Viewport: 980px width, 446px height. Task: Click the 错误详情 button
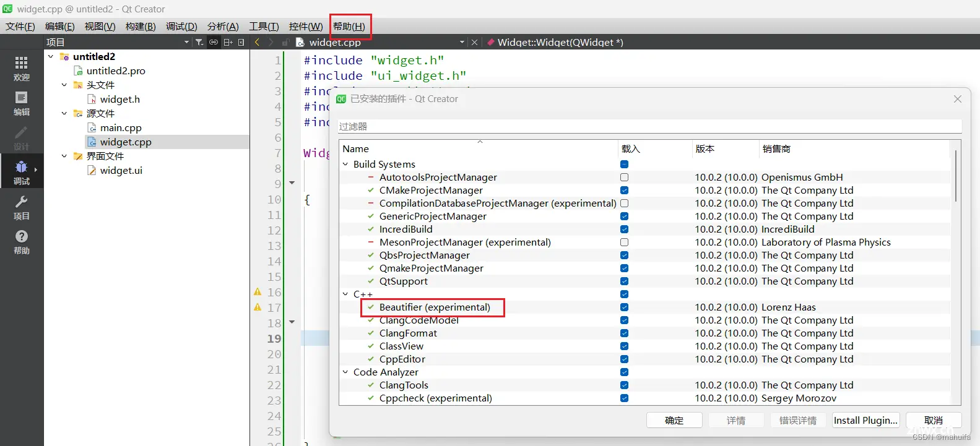[798, 420]
